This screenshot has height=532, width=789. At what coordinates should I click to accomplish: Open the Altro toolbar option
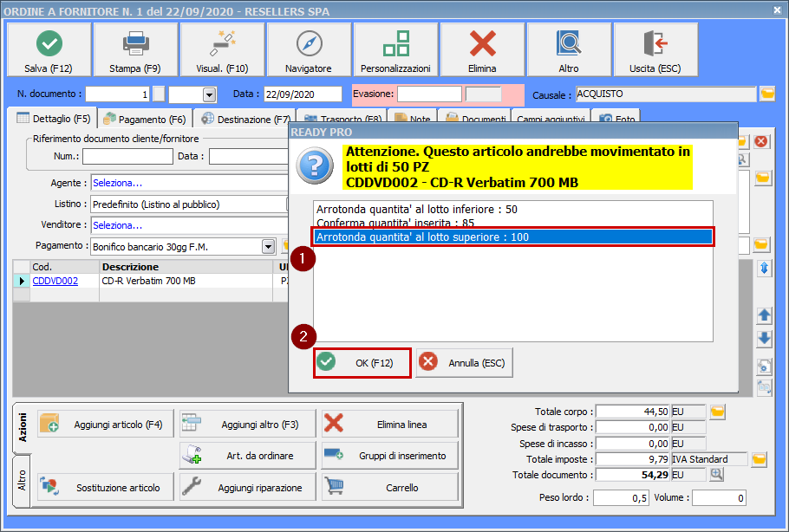[x=569, y=49]
